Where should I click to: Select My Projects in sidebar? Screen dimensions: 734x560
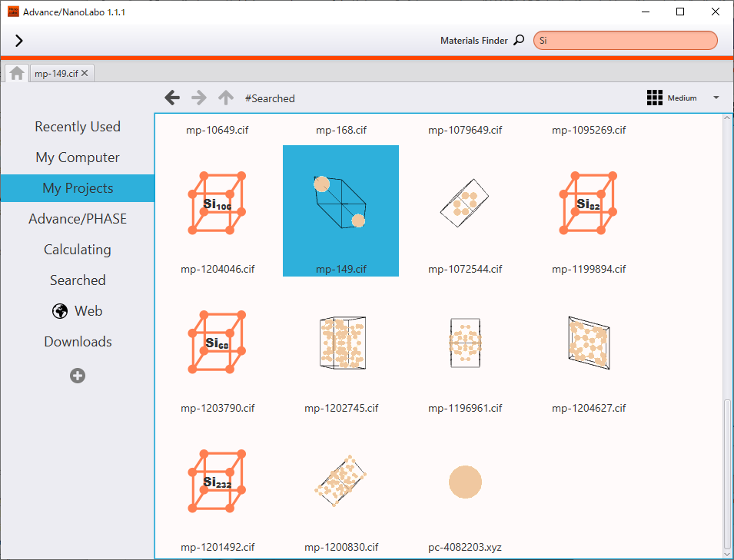pyautogui.click(x=78, y=188)
